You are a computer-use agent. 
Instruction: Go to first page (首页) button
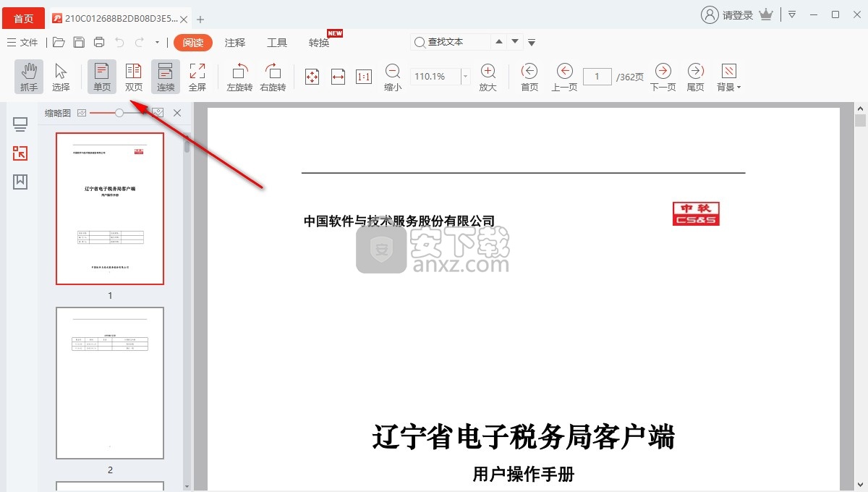(x=529, y=77)
